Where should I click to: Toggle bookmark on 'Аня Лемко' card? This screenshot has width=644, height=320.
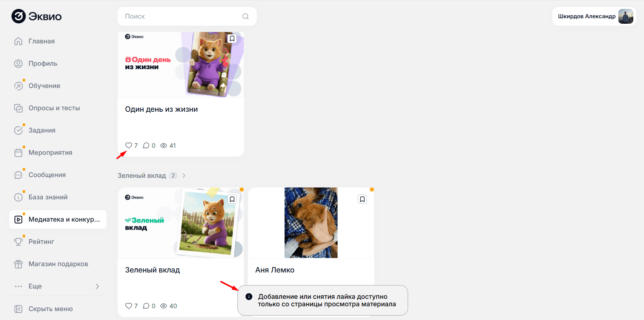362,199
